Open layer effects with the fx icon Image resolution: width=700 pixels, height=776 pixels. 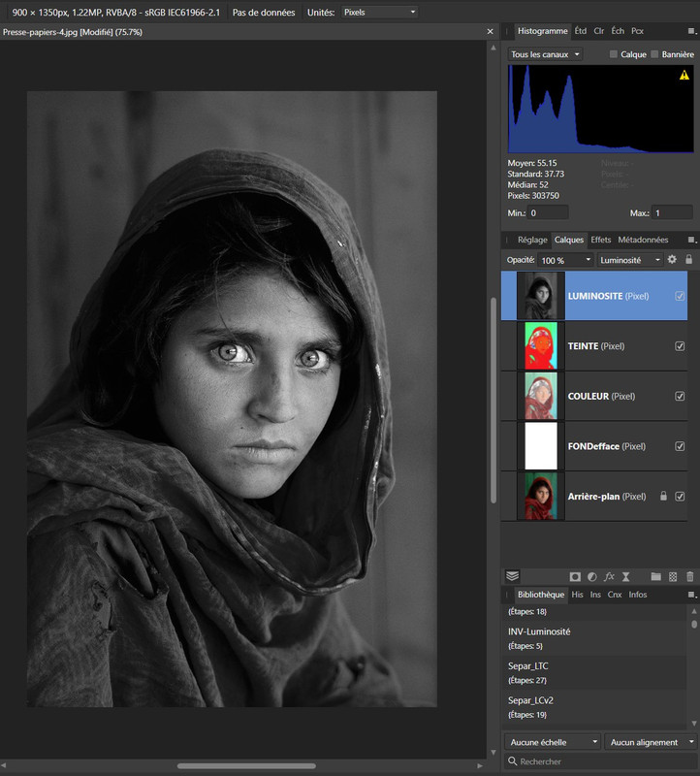click(609, 576)
